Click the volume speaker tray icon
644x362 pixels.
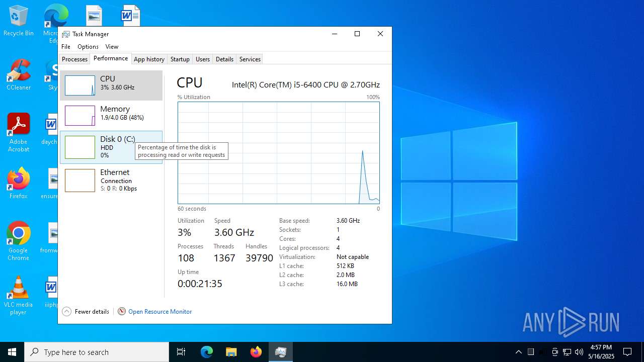pyautogui.click(x=579, y=352)
